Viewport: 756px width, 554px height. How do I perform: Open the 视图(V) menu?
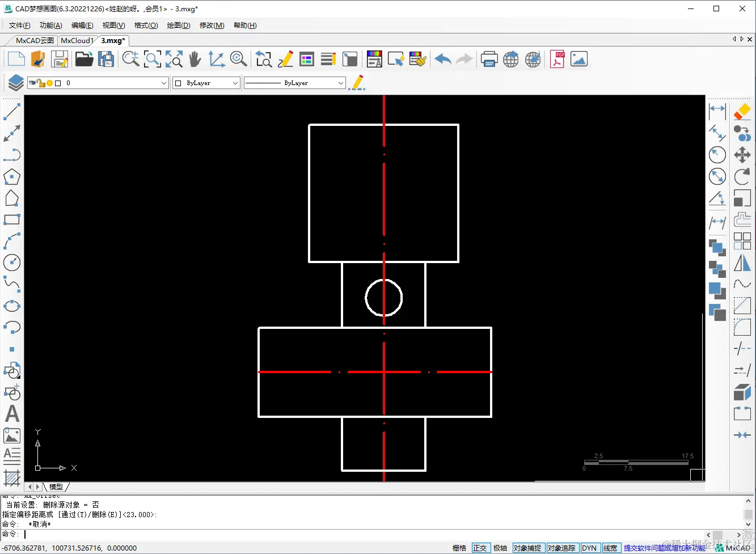[x=113, y=26]
